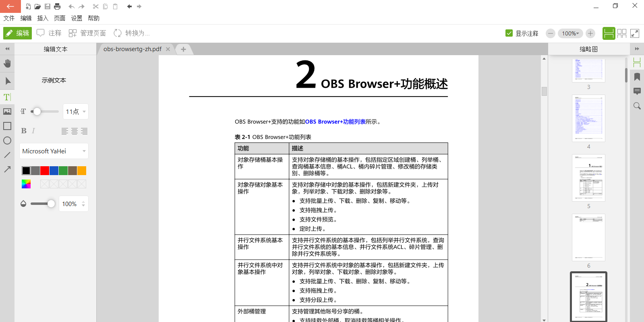Collapse the left 编辑文本 panel
This screenshot has width=644, height=322.
pyautogui.click(x=7, y=49)
